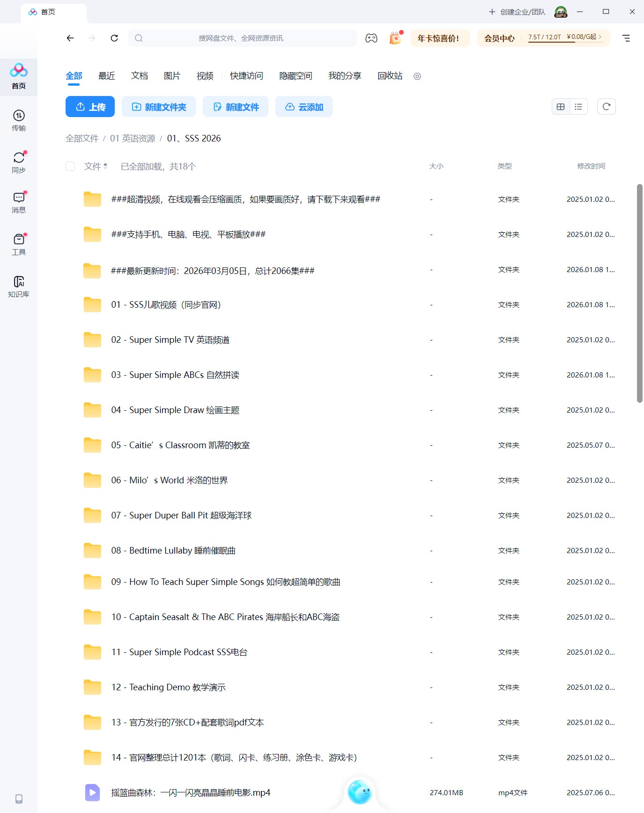
Task: Sort files by the file name header arrows
Action: pos(105,166)
